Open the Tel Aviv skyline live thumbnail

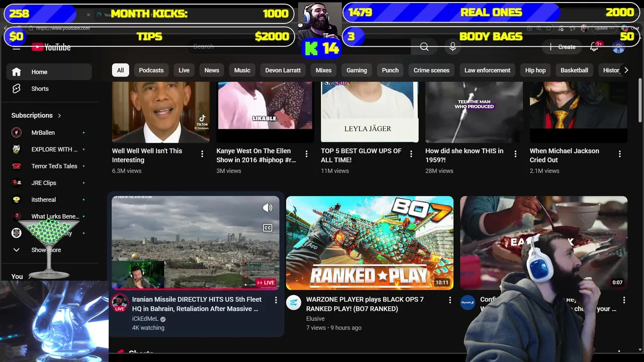point(195,243)
